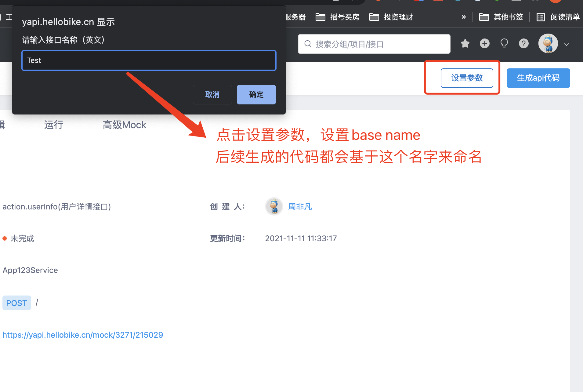This screenshot has height=392, width=583.
Task: Open the question mark help icon
Action: (523, 44)
